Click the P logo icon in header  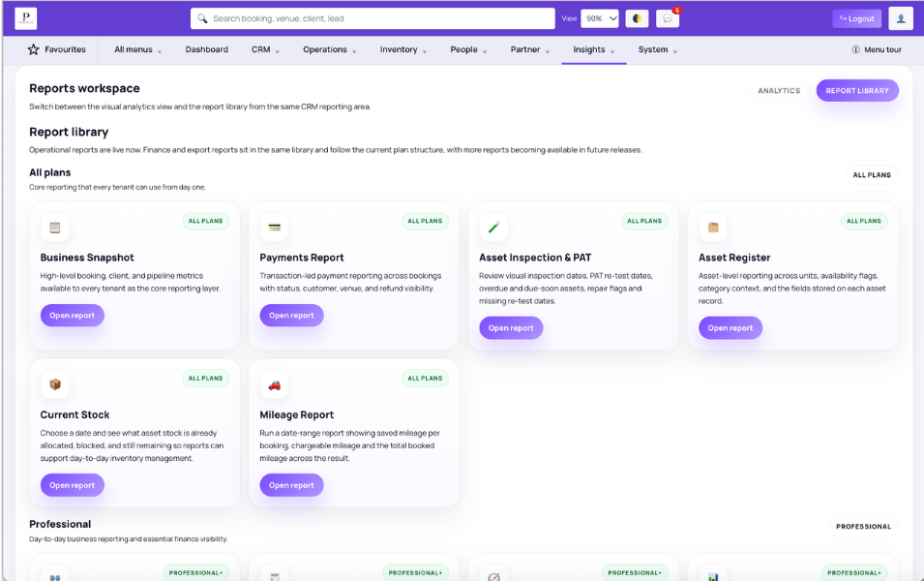25,18
